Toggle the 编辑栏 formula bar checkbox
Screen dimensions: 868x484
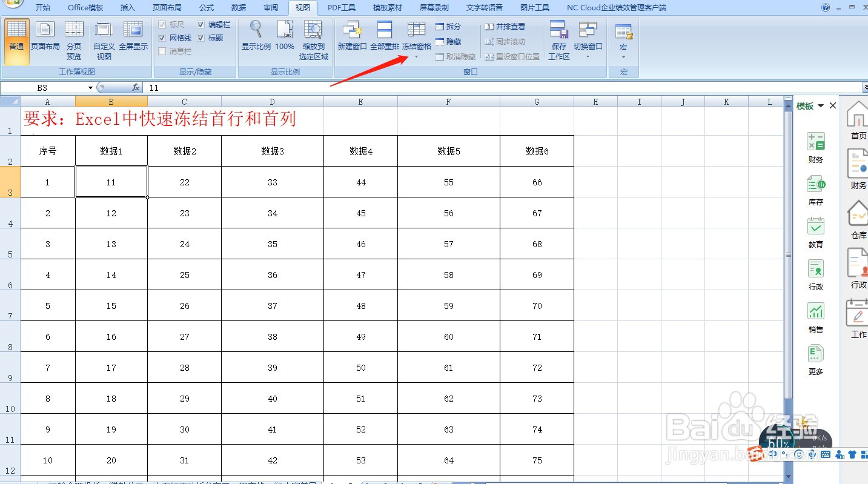coord(202,25)
